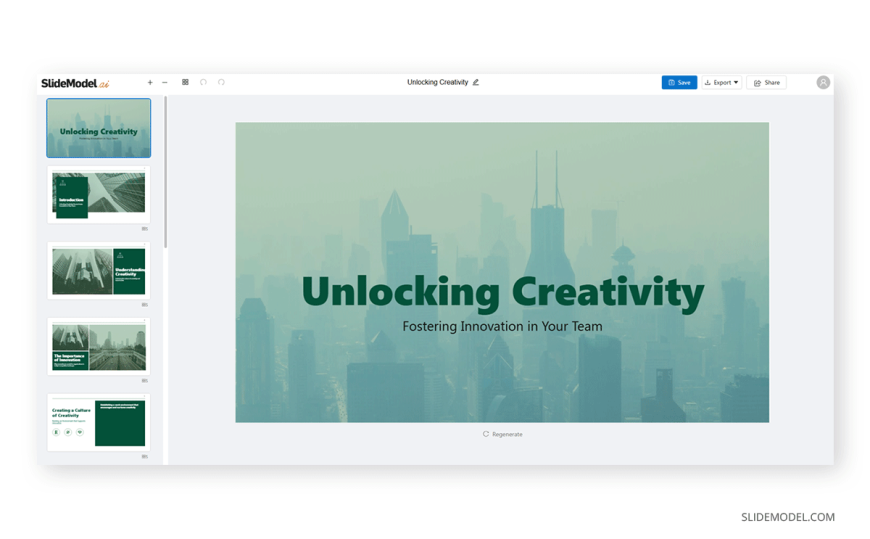Select the Introduction slide thumbnail
Image resolution: width=870 pixels, height=539 pixels.
tap(99, 195)
